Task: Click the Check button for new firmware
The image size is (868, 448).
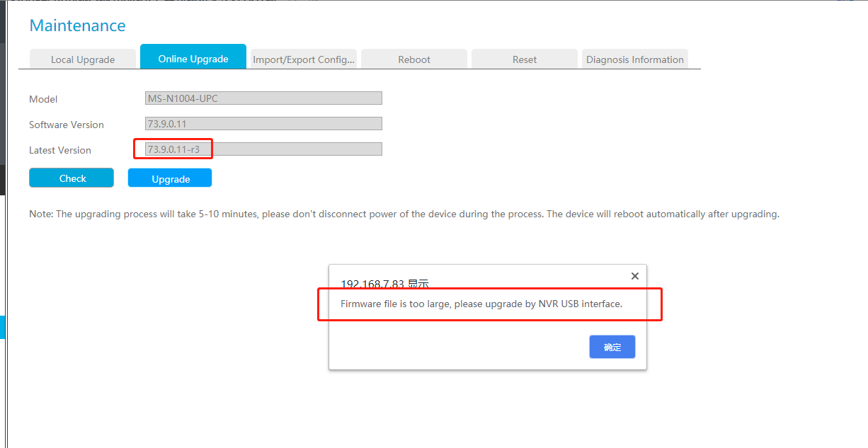Action: tap(72, 178)
